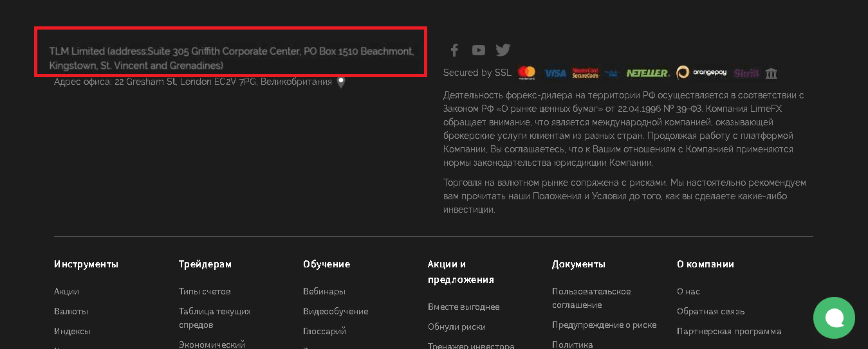
Task: Click the Skrill payment logo
Action: 746,73
